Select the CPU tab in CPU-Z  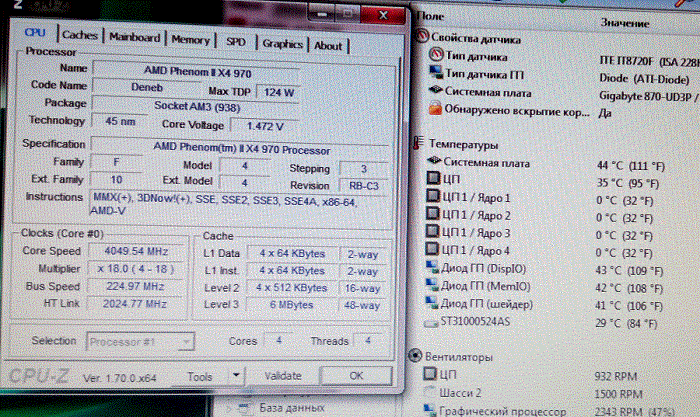(x=35, y=32)
